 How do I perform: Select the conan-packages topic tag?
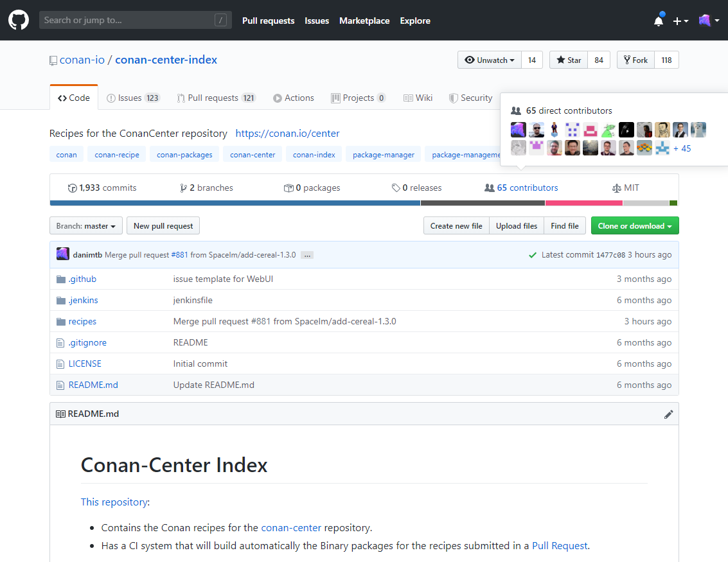click(x=184, y=155)
